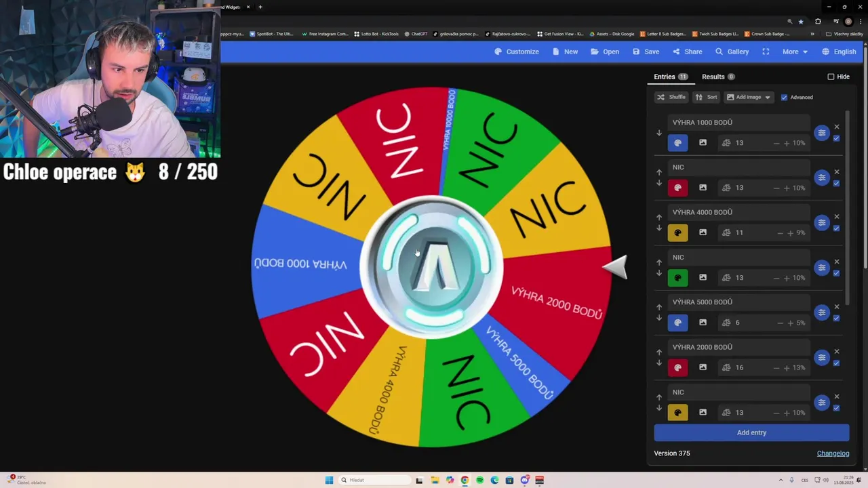Viewport: 868px width, 488px height.
Task: Move VÝHRA 4000 BODŮ entry down
Action: point(659,228)
